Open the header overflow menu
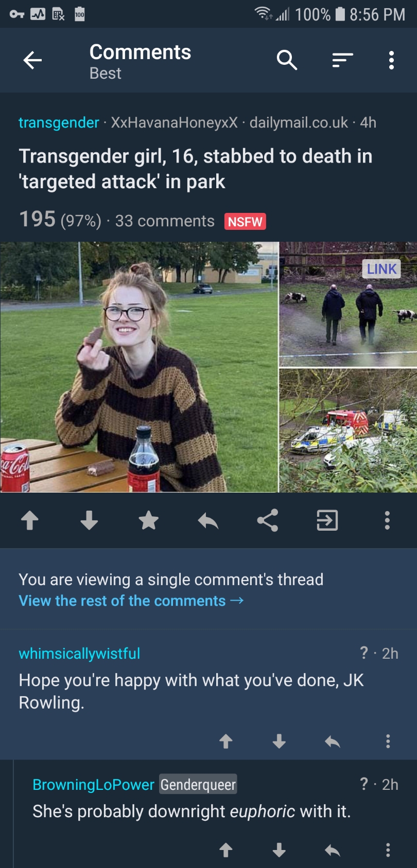The width and height of the screenshot is (417, 868). (391, 60)
